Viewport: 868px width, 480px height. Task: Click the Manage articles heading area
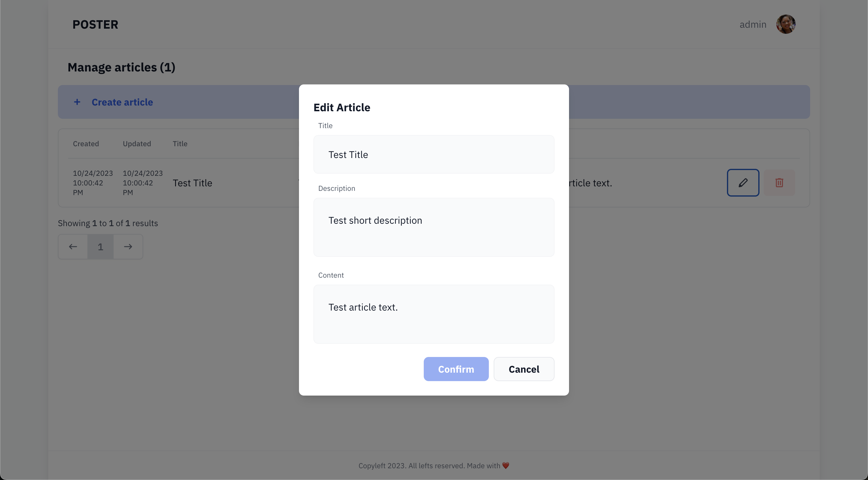click(121, 67)
